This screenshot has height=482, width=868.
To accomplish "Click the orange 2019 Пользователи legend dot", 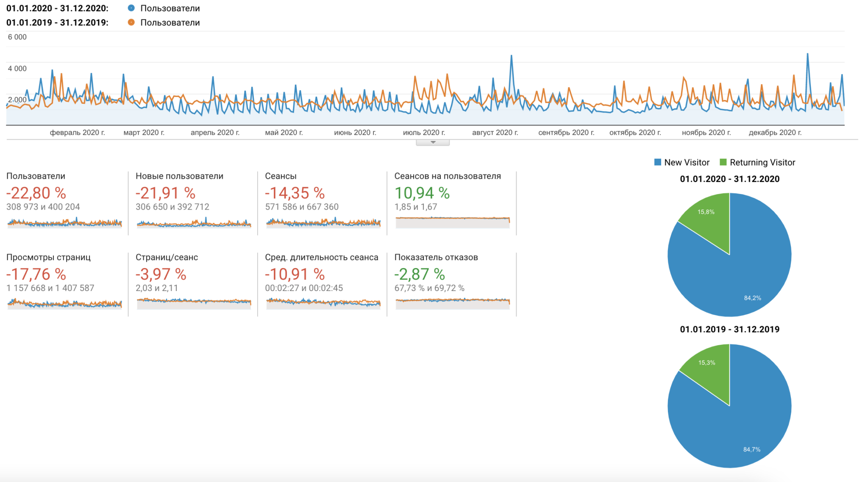I will click(x=131, y=22).
